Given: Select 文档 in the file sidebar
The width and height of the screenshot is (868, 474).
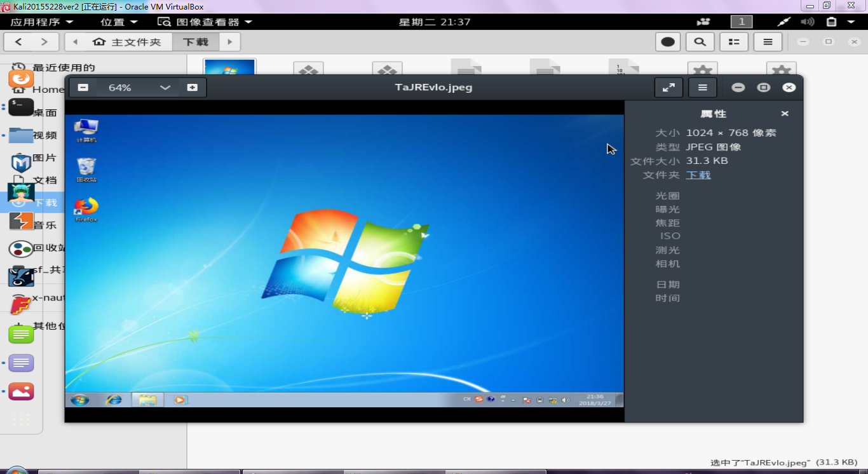Looking at the screenshot, I should (x=45, y=180).
